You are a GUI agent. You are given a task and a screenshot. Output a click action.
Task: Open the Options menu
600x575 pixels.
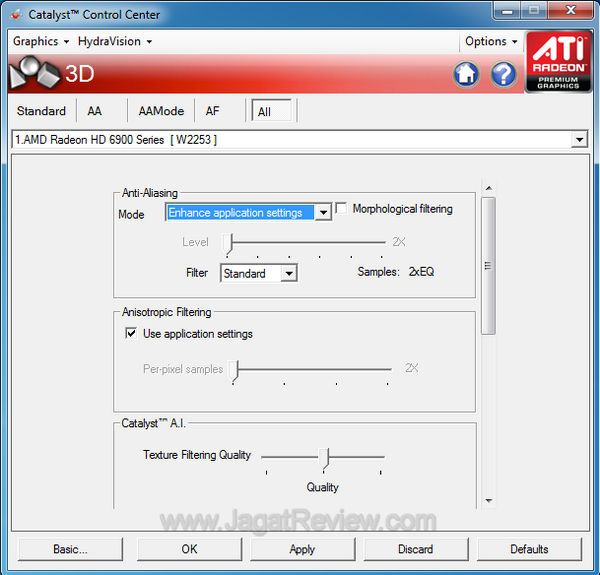point(492,42)
